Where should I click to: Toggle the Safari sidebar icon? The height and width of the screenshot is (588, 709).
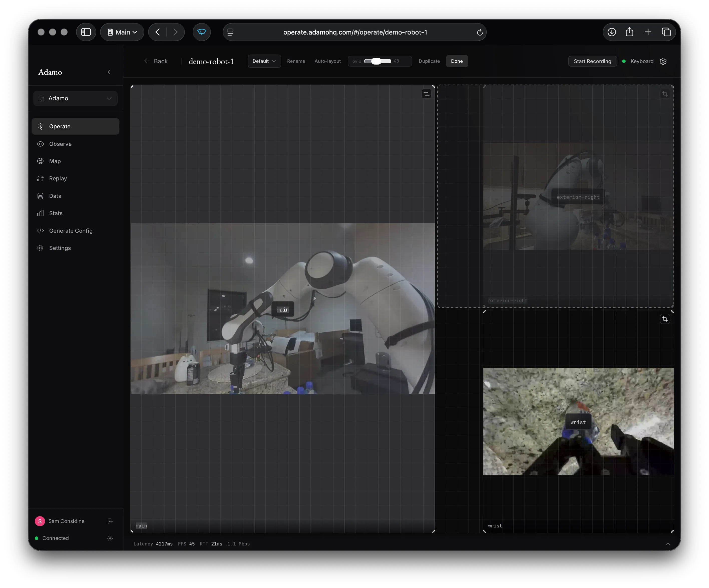coord(86,32)
